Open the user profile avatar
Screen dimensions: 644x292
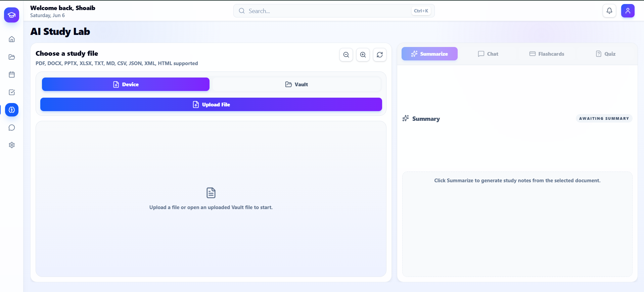pos(628,11)
